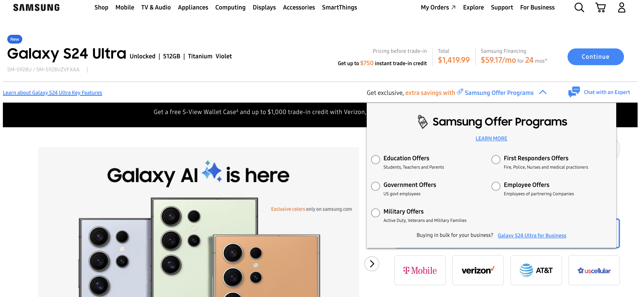Open the TV & Audio menu
Image resolution: width=644 pixels, height=297 pixels.
(x=156, y=7)
